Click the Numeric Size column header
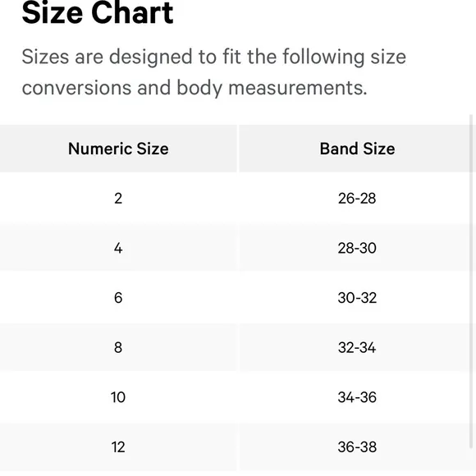This screenshot has height=476, width=476. pos(118,149)
